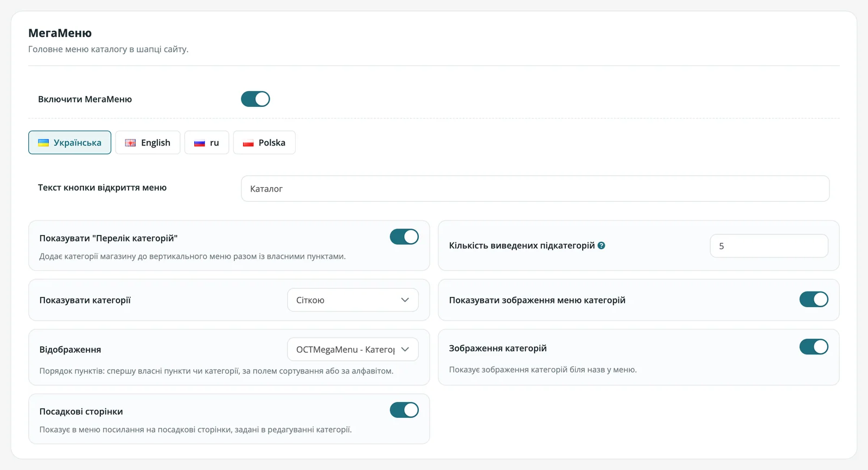Click the English flag icon
Viewport: 868px width, 470px height.
(130, 143)
